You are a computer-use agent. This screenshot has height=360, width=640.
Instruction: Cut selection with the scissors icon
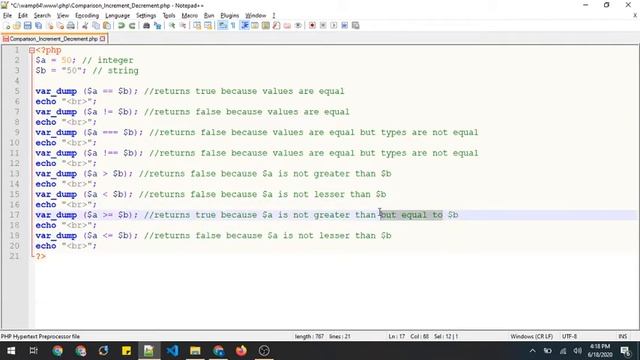point(85,26)
